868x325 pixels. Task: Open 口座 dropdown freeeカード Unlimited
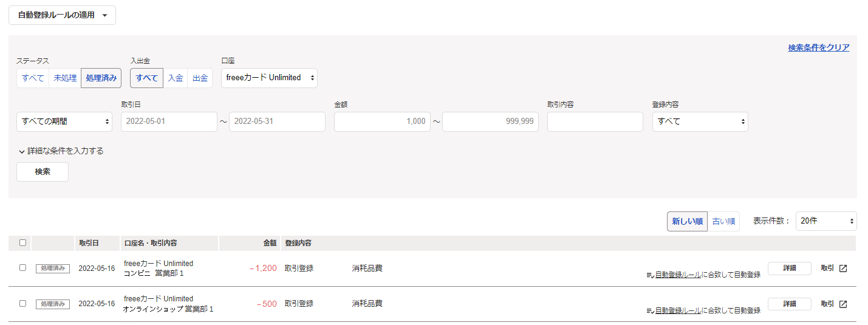[x=269, y=78]
